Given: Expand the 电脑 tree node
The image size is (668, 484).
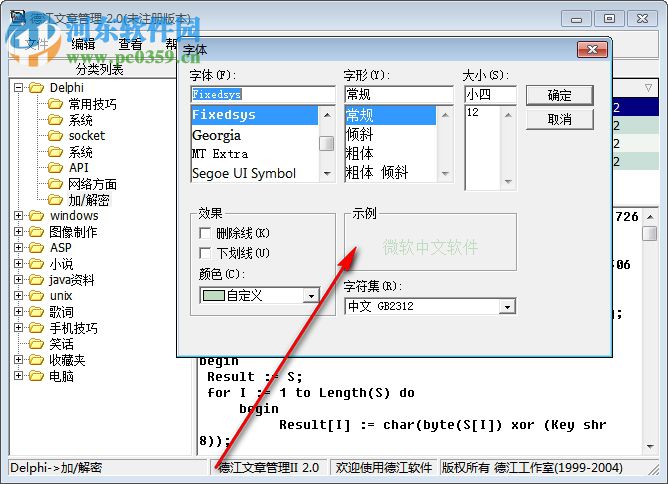Looking at the screenshot, I should coord(18,375).
